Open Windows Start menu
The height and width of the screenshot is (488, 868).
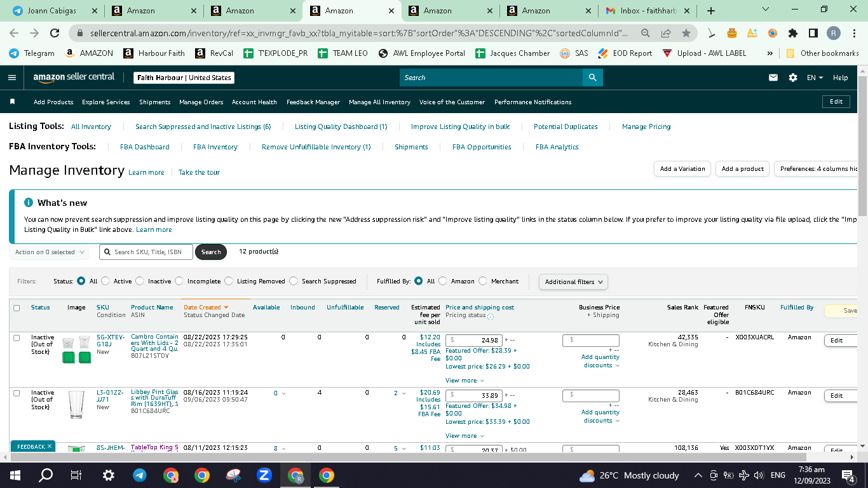pos(15,475)
